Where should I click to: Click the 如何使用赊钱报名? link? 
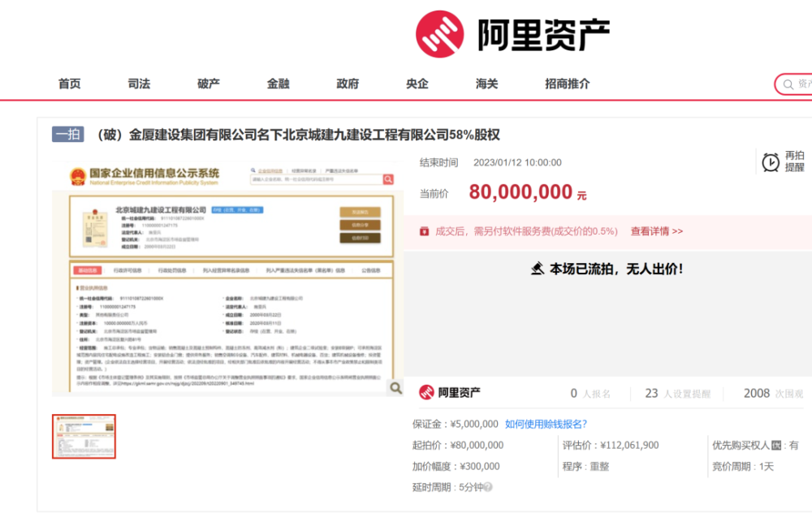click(546, 424)
